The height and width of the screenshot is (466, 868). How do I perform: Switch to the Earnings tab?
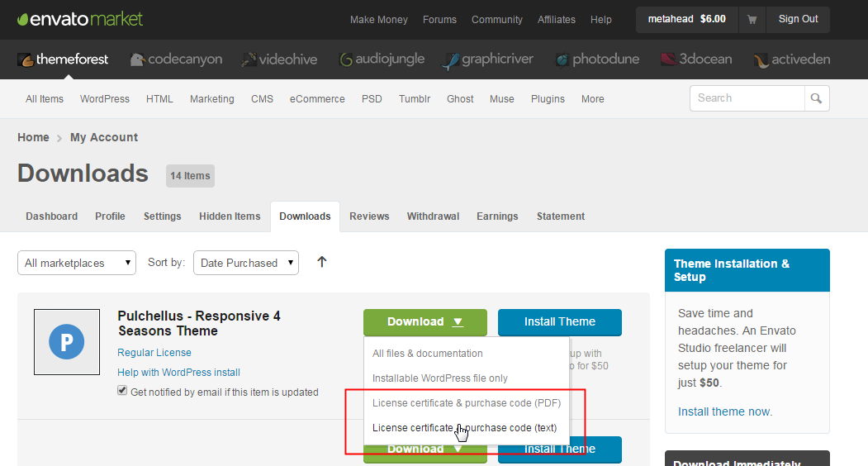click(x=497, y=216)
